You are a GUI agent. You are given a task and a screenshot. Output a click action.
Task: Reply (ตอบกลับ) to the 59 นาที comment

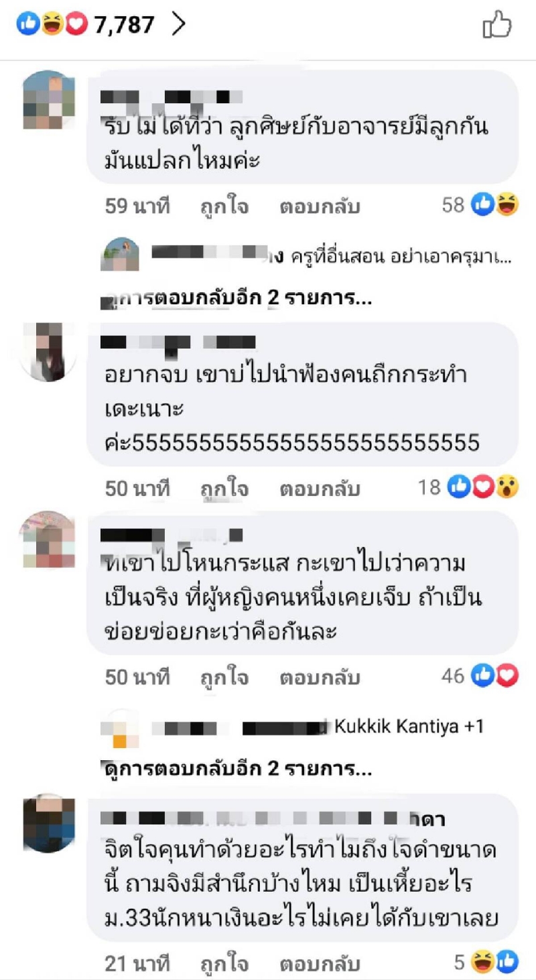point(320,206)
